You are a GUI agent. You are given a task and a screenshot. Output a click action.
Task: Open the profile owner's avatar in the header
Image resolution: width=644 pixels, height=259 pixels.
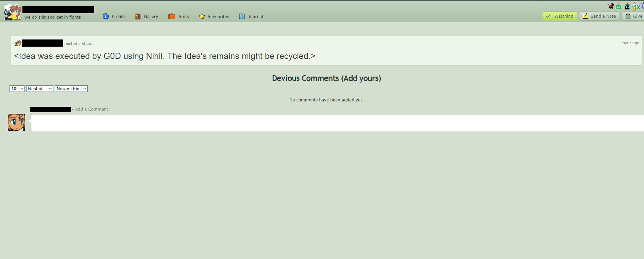13,13
